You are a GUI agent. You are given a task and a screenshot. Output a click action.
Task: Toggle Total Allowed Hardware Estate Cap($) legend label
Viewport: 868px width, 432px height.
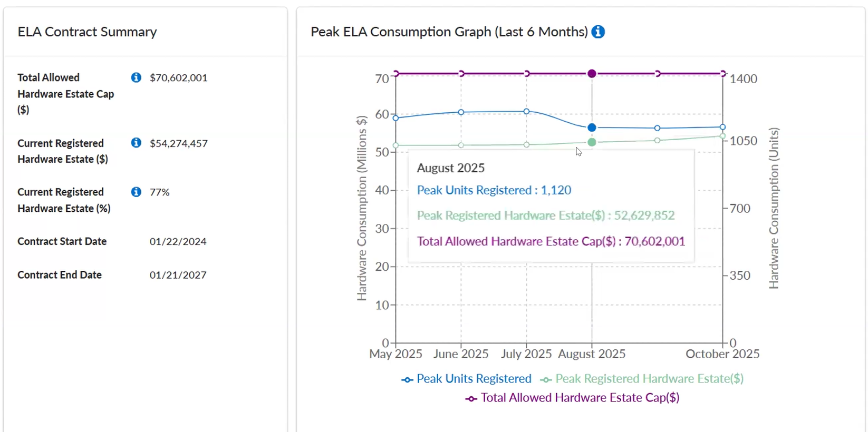tap(580, 398)
